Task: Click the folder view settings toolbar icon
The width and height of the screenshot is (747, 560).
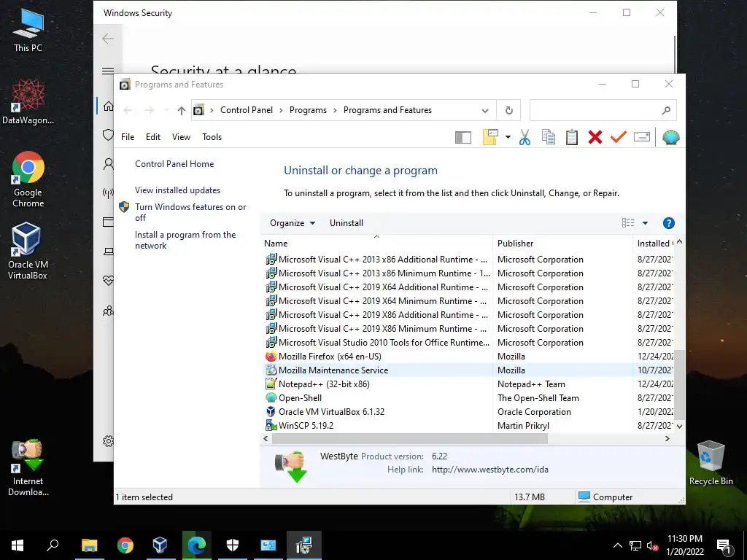Action: click(x=490, y=138)
